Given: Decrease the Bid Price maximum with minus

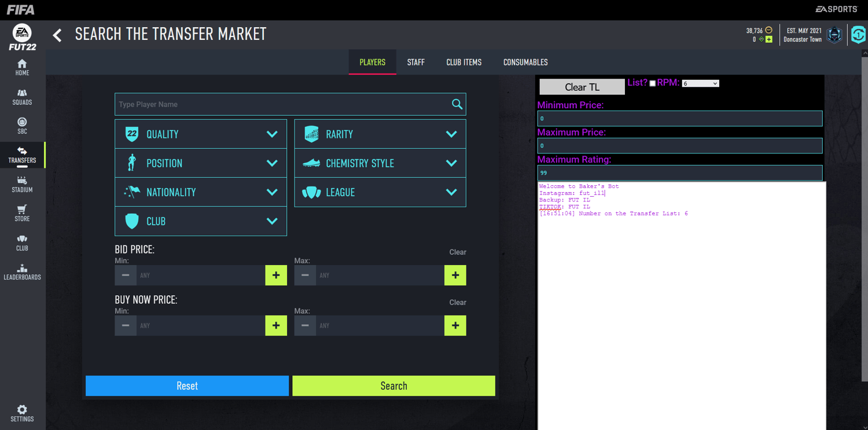Looking at the screenshot, I should pos(305,275).
